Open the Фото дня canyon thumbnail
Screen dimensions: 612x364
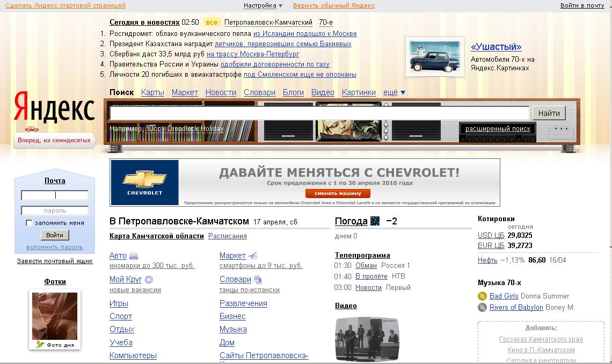pyautogui.click(x=55, y=316)
